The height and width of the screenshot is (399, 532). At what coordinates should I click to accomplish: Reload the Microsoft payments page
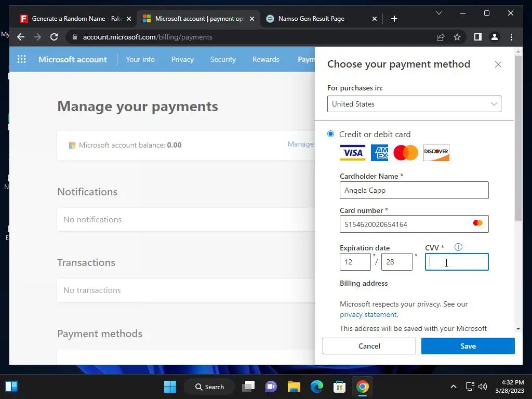tap(54, 37)
